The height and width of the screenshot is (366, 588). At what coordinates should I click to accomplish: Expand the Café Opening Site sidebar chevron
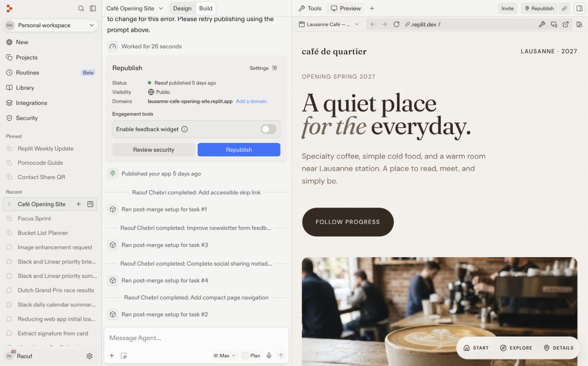point(9,204)
